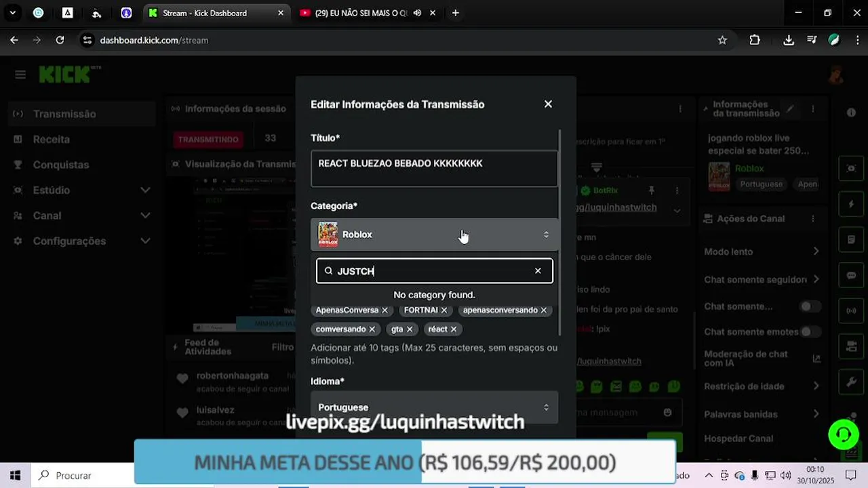Viewport: 868px width, 488px height.
Task: Click the document panel icon on right rail
Action: click(x=851, y=240)
